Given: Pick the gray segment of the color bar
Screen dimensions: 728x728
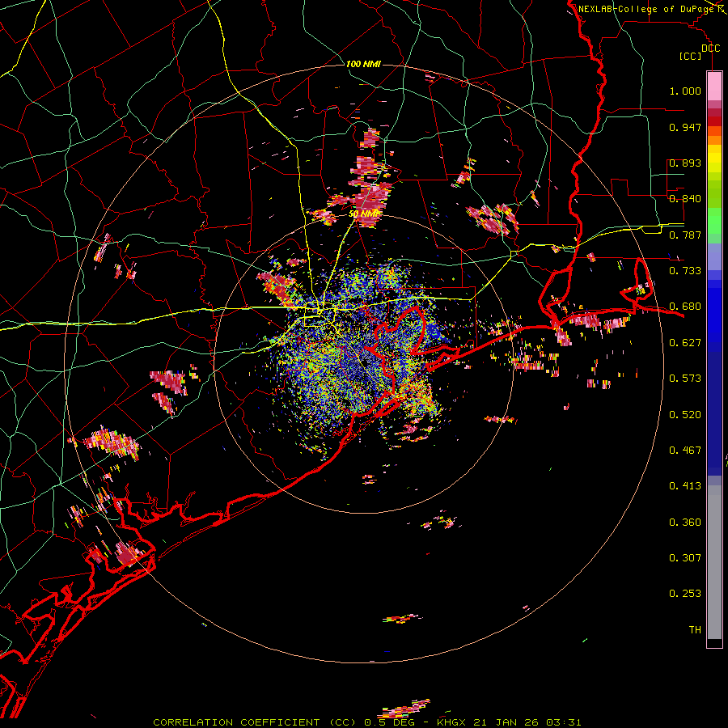Looking at the screenshot, I should 714,562.
